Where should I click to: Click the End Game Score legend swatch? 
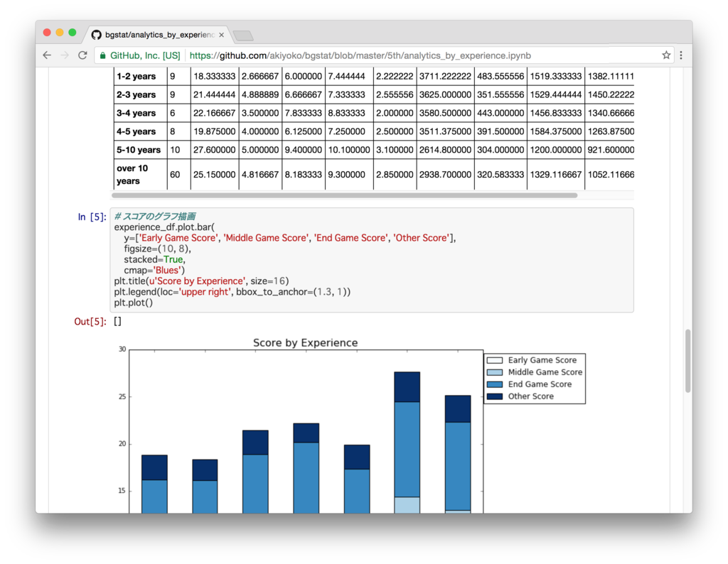[x=495, y=384]
